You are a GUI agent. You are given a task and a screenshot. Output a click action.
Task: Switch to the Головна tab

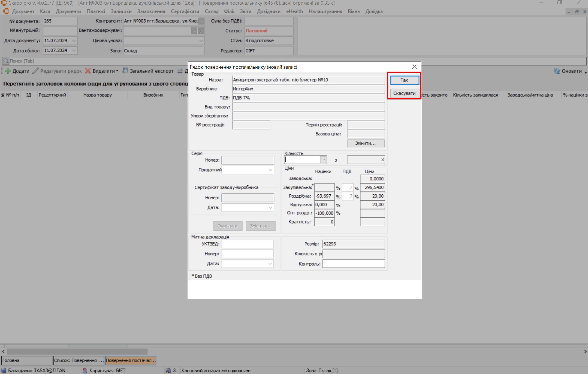click(26, 360)
